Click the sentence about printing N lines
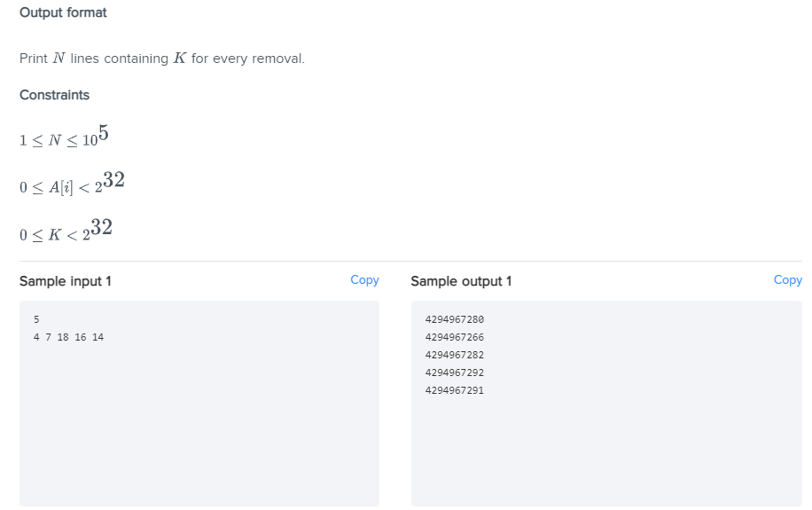The height and width of the screenshot is (510, 812). pos(162,58)
